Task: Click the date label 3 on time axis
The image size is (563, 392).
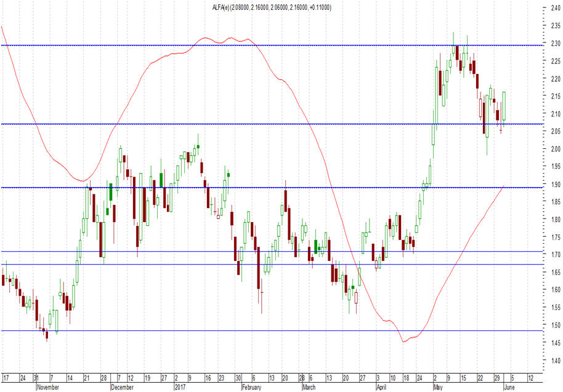Action: point(378,378)
